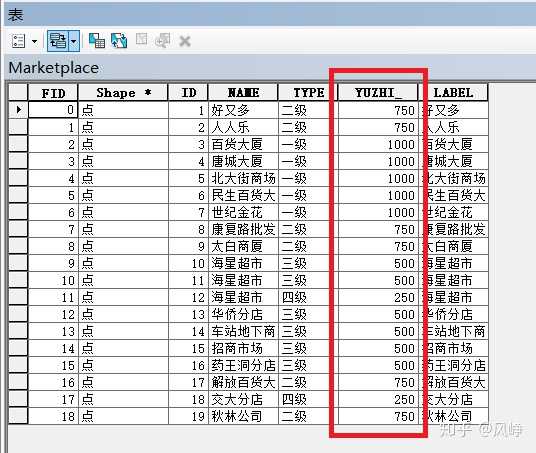This screenshot has width=536, height=453.
Task: Expand the Table Options dropdown arrow
Action: pos(35,42)
